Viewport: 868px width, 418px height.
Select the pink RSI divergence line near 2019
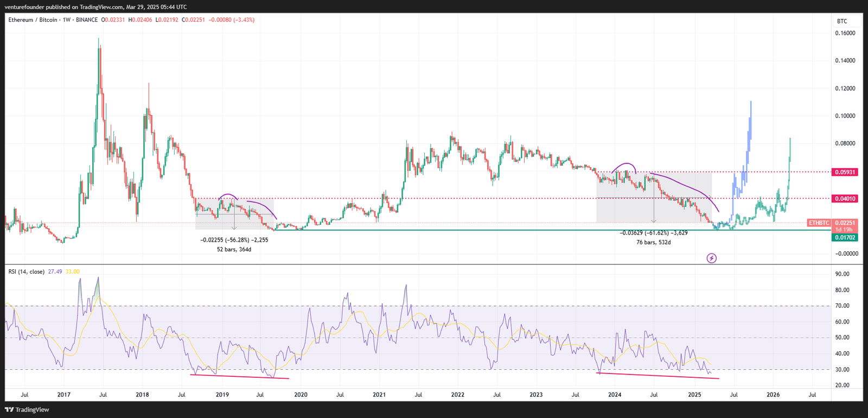(239, 376)
